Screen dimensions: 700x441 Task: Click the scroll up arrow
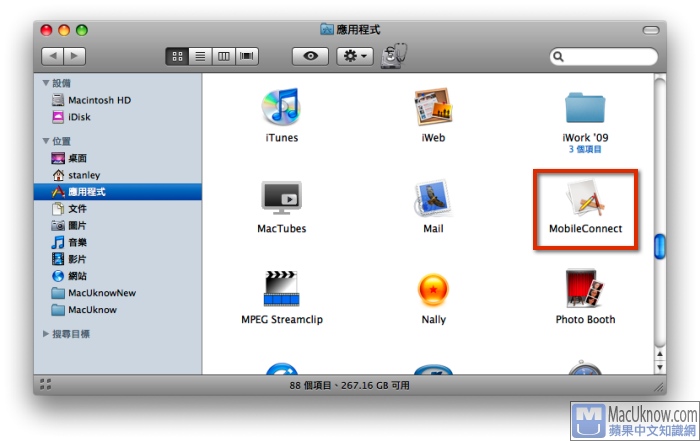[660, 354]
